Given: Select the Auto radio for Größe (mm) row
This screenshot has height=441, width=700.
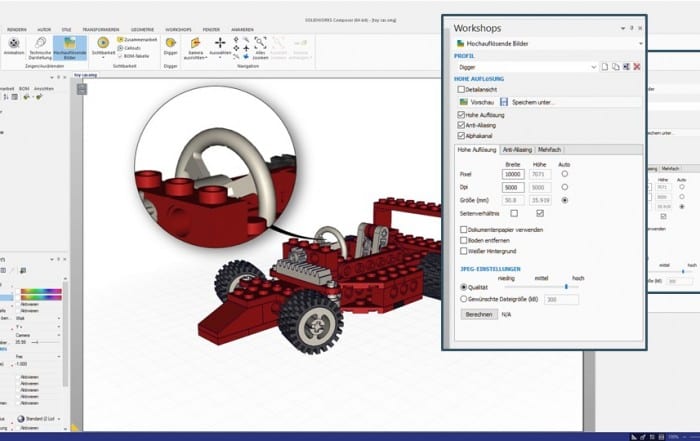Looking at the screenshot, I should click(x=565, y=200).
